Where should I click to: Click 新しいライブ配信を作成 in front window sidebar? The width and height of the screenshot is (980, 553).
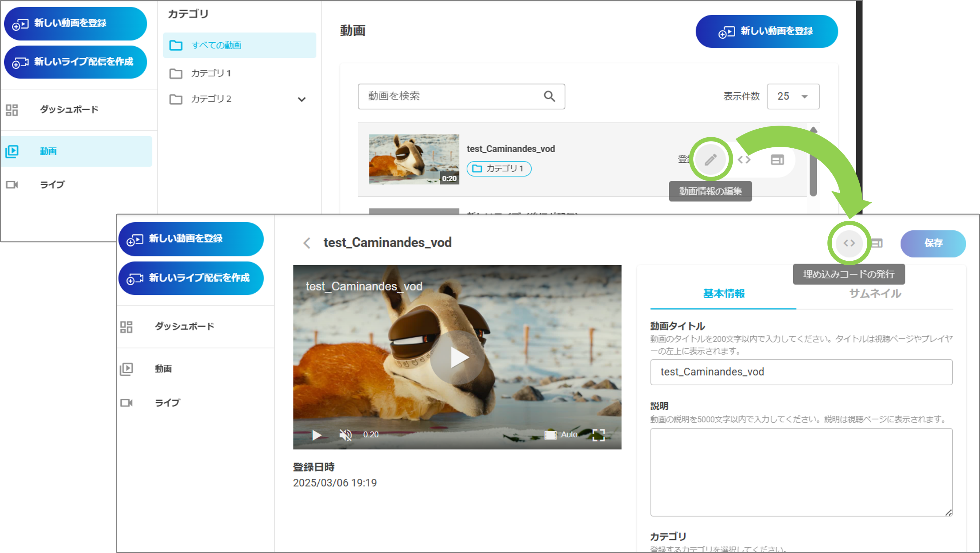pyautogui.click(x=191, y=278)
